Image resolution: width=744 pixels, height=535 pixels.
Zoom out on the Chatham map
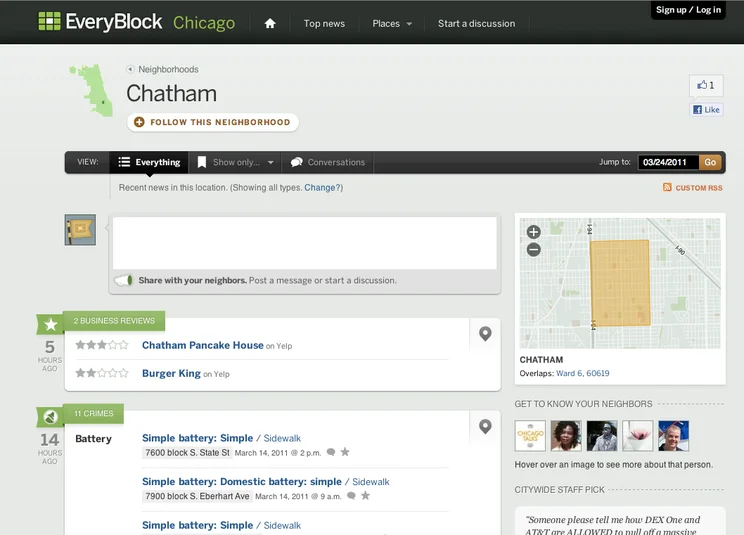(x=534, y=249)
